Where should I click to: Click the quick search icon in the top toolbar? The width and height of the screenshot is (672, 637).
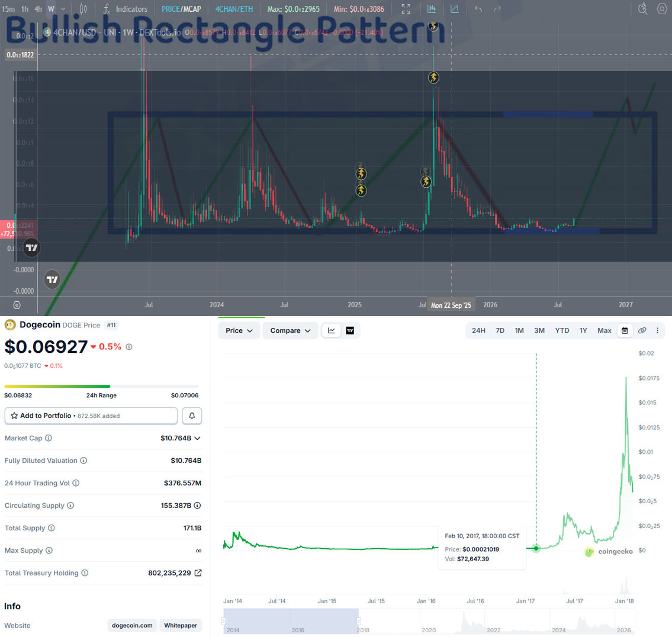click(642, 8)
